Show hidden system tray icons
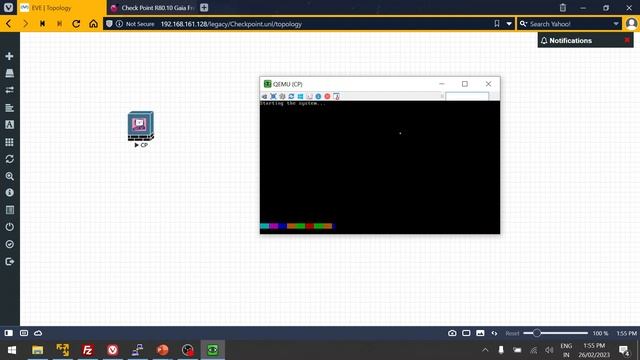The width and height of the screenshot is (640, 360). click(485, 350)
